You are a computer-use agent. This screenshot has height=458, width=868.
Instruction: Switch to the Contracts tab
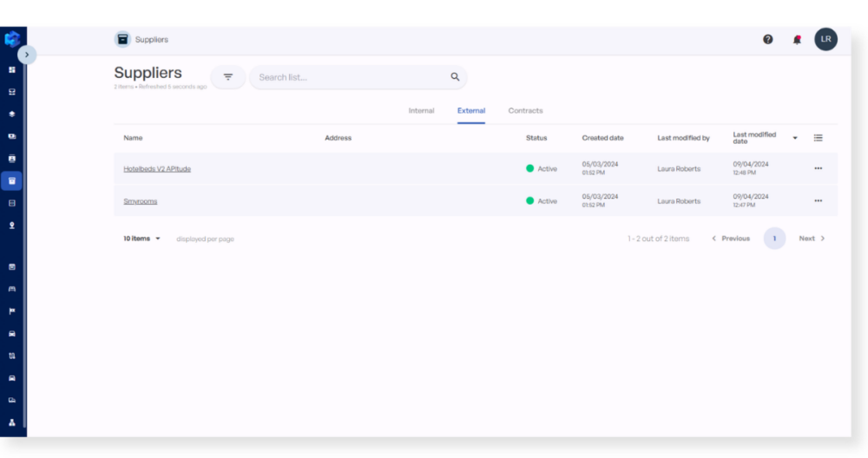(525, 111)
